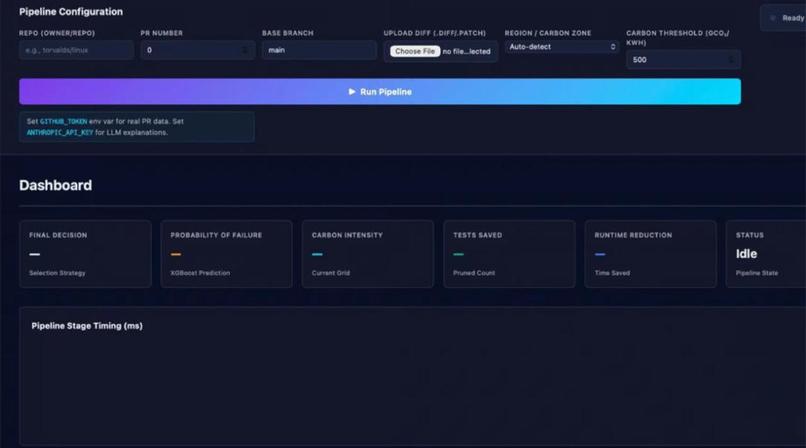Viewport: 806px width, 448px height.
Task: Click the Pipeline State label
Action: pos(757,273)
